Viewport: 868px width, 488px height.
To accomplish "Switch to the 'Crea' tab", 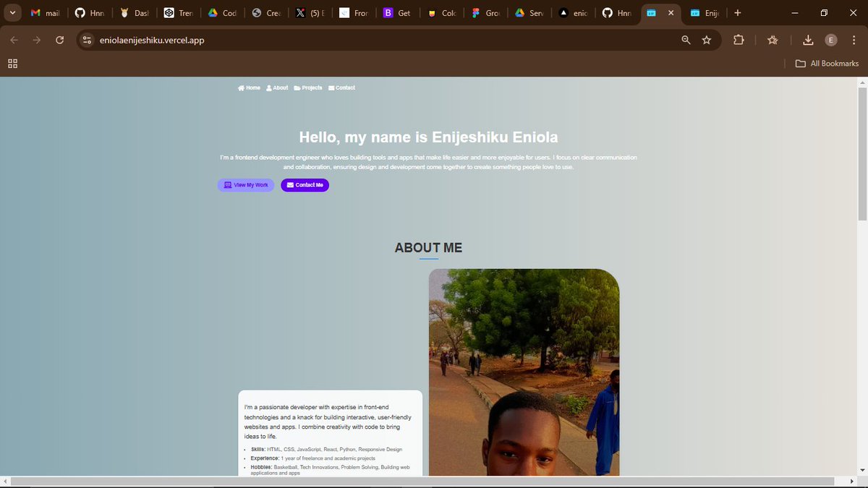I will click(266, 13).
